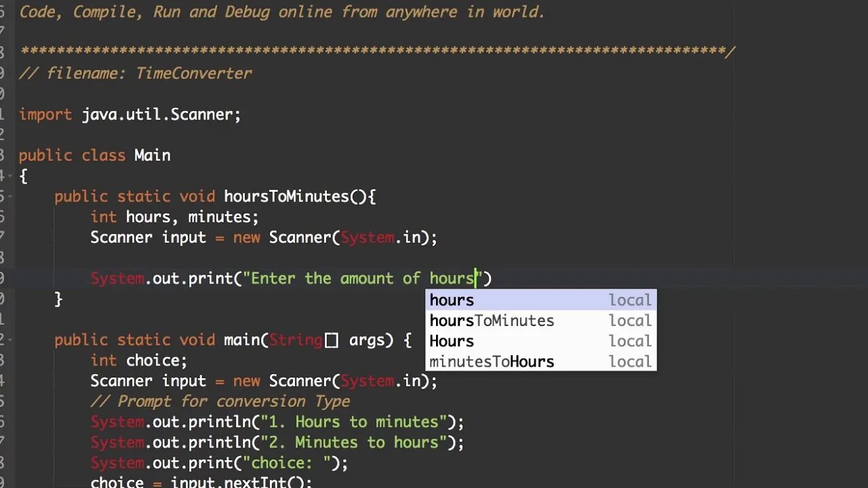The height and width of the screenshot is (488, 868).
Task: Click 'Code, Compile, Run and Debug' comment
Action: (281, 12)
